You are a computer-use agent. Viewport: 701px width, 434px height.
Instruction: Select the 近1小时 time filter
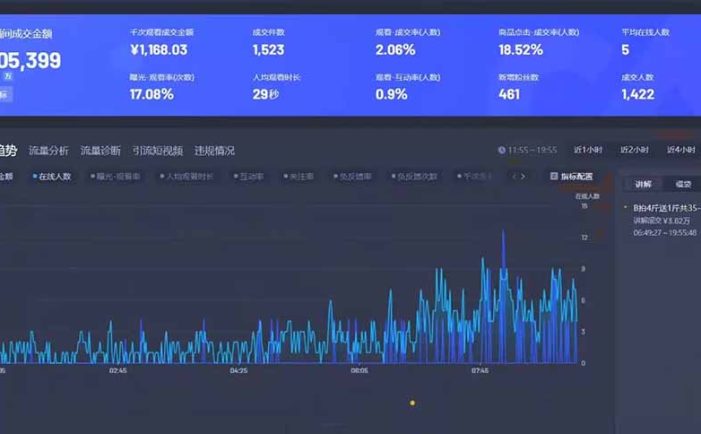(x=586, y=150)
